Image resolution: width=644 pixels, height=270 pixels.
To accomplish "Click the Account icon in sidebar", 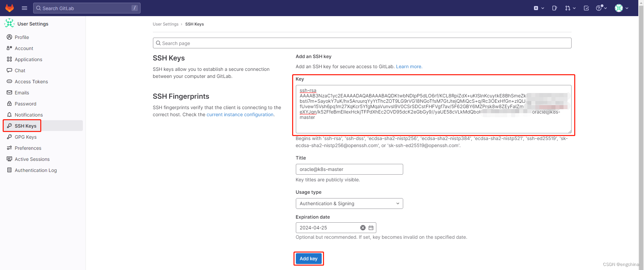I will click(9, 48).
